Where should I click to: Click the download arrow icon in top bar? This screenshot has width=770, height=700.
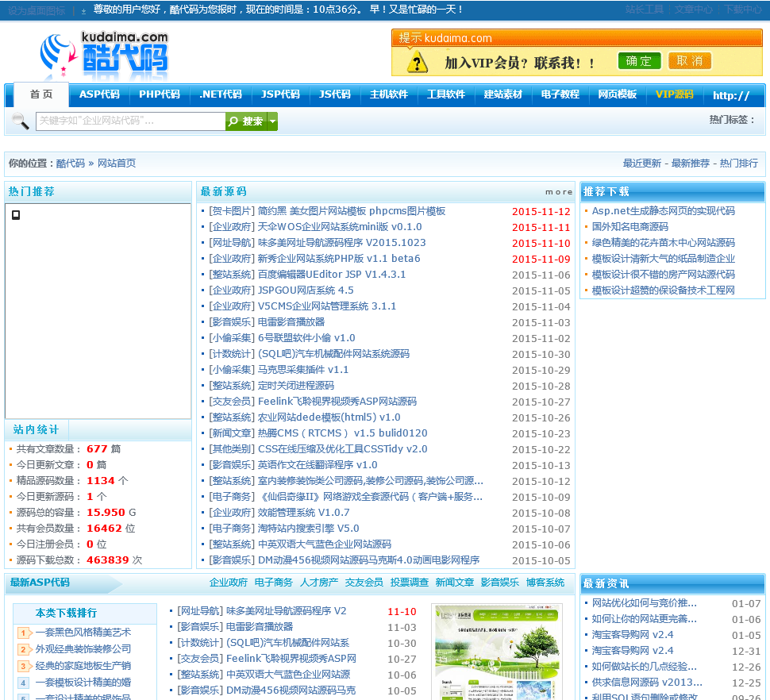point(83,11)
